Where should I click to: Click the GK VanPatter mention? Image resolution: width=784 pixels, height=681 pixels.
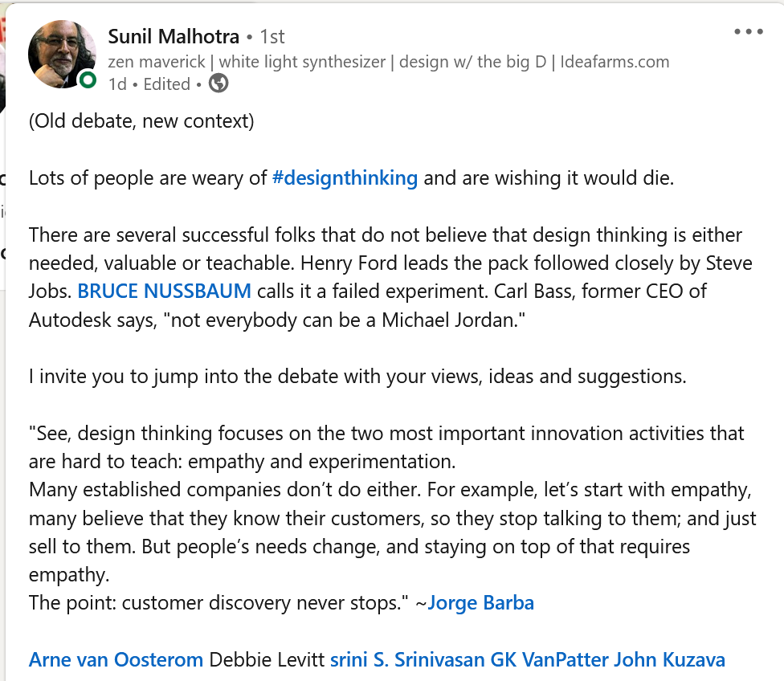pyautogui.click(x=543, y=659)
